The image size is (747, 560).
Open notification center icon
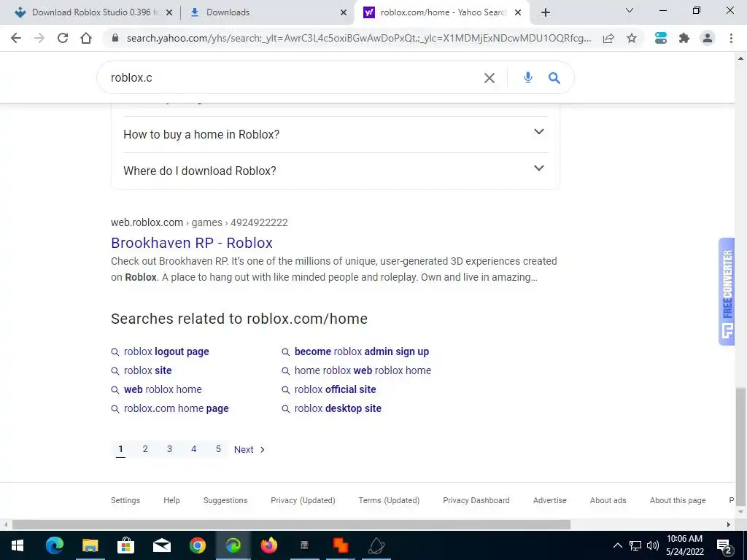point(724,546)
